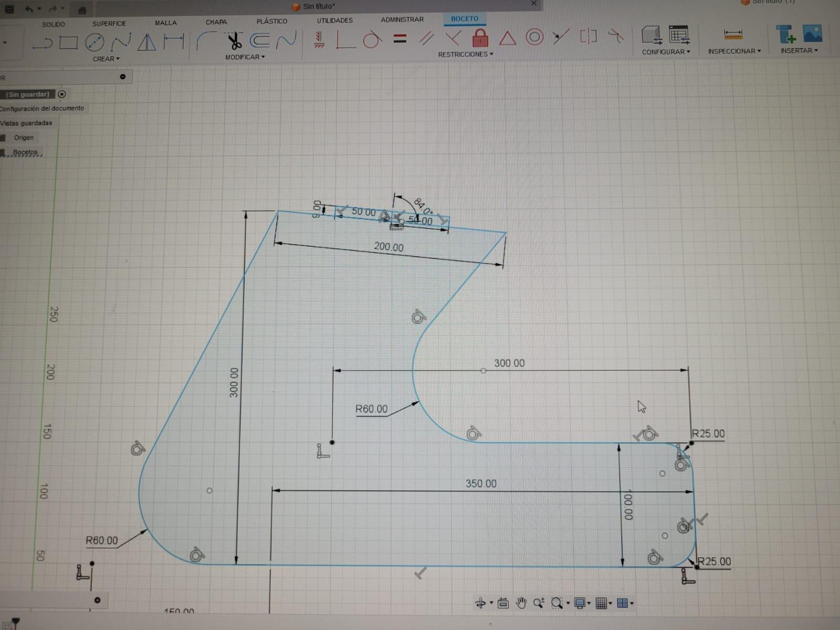Screen dimensions: 840x630
Task: Open Change Parameters table icon
Action: click(x=679, y=35)
